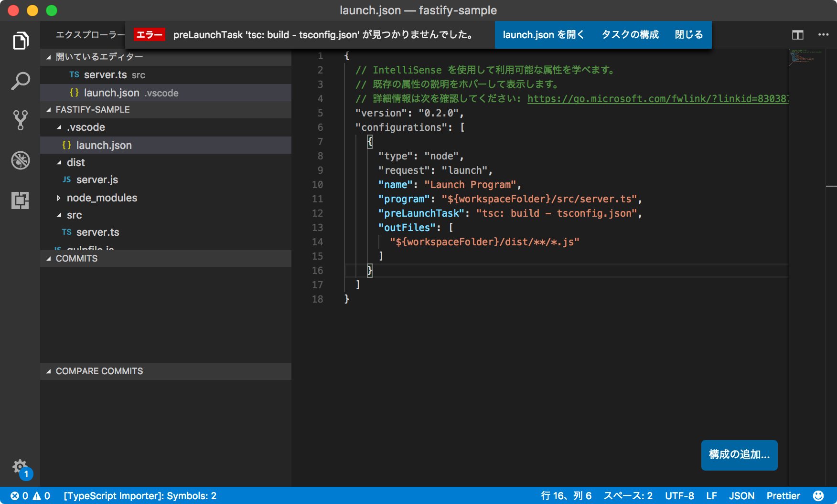
Task: Open the Extensions view icon
Action: 21,200
